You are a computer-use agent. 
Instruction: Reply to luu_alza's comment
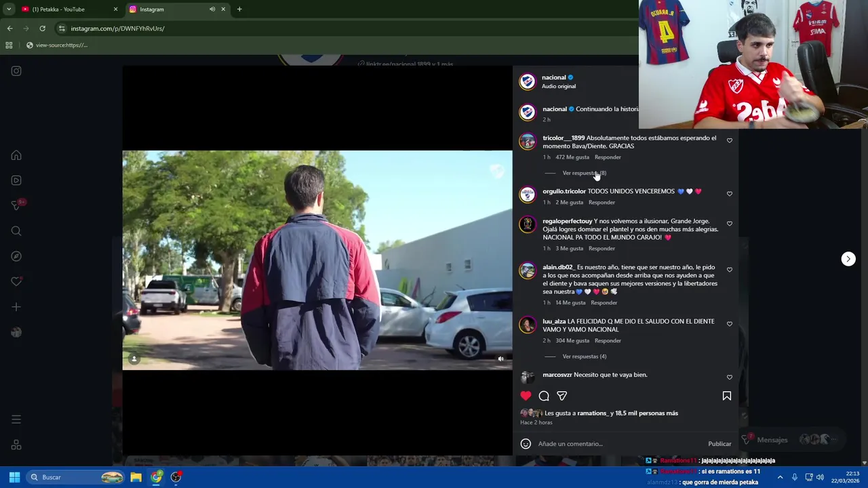pos(608,341)
